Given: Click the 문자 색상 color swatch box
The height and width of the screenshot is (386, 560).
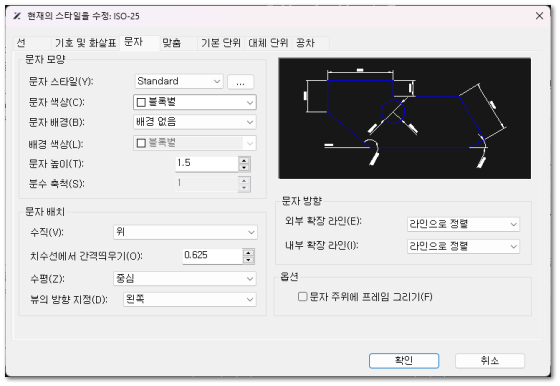Looking at the screenshot, I should (x=141, y=102).
